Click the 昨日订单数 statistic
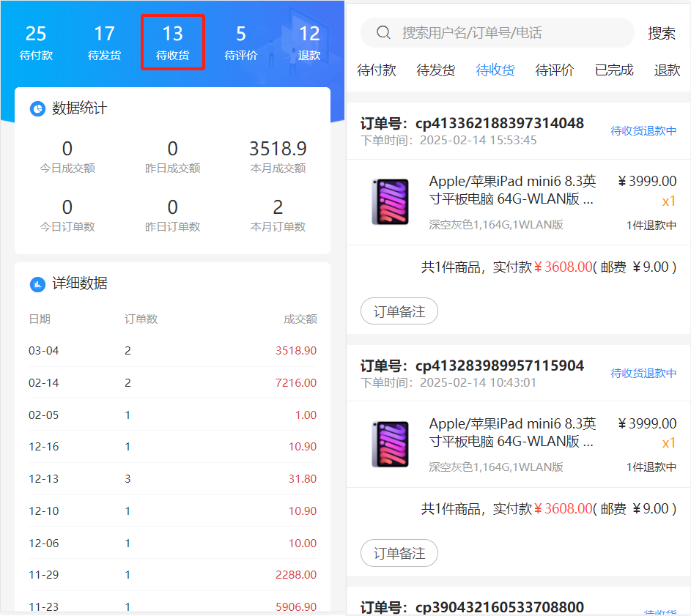691x616 pixels. click(173, 215)
